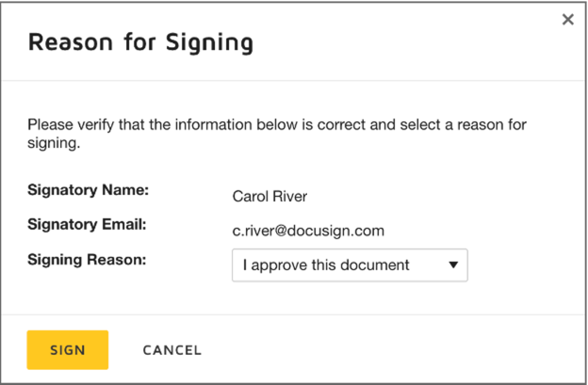The height and width of the screenshot is (385, 588).
Task: Click CANCEL to abort signing
Action: [171, 350]
